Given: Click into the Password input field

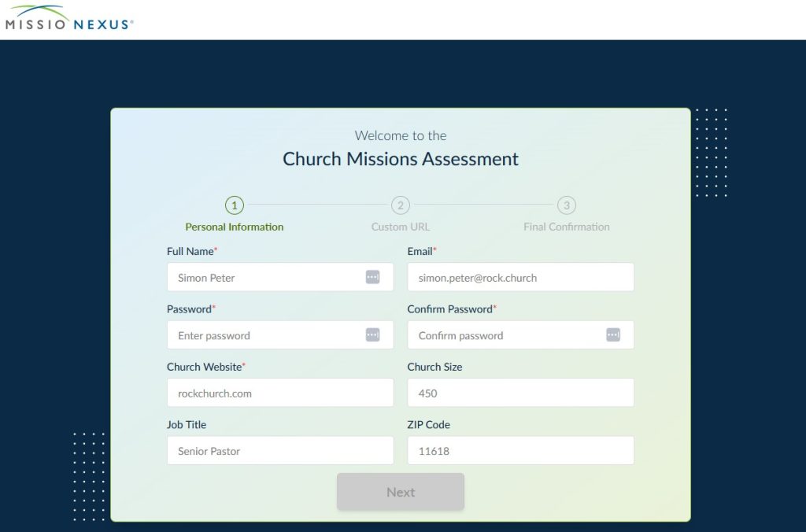Looking at the screenshot, I should [x=264, y=335].
